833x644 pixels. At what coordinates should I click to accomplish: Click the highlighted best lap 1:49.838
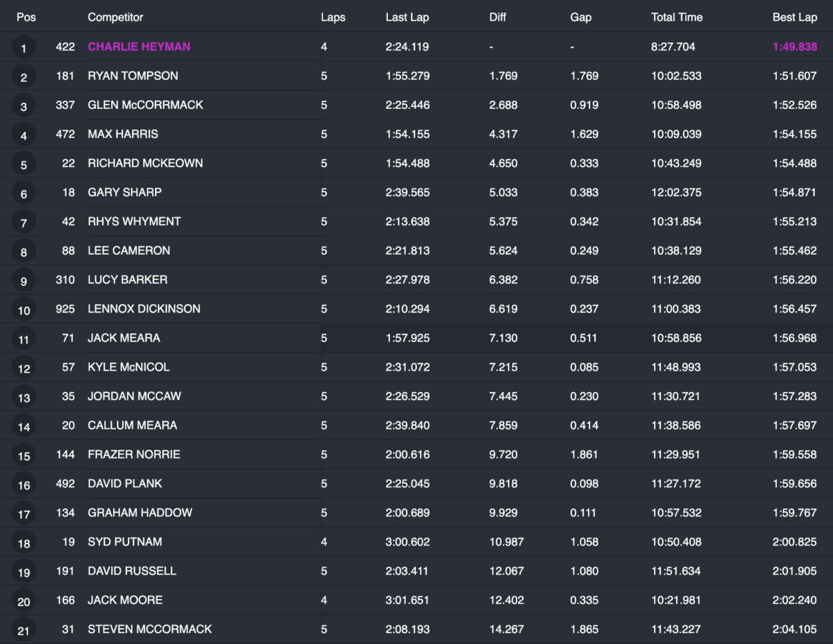(x=794, y=46)
